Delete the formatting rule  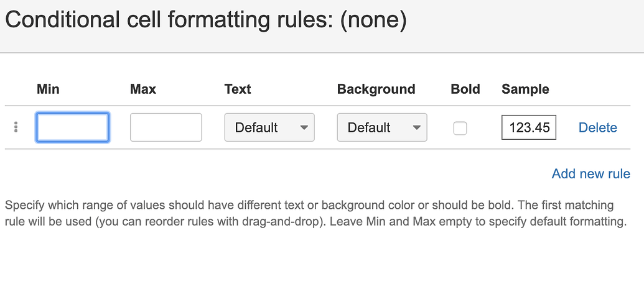[597, 127]
